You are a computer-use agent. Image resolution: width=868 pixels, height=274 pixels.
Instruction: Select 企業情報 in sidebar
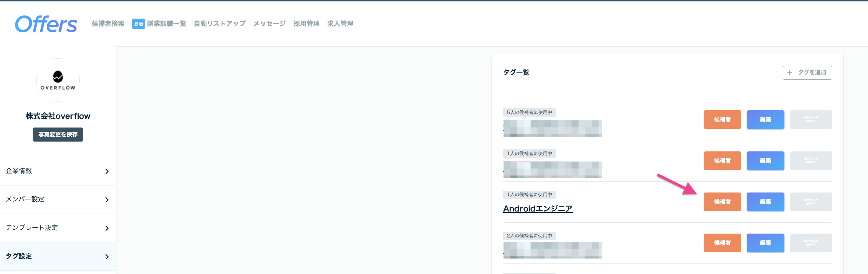(x=58, y=171)
